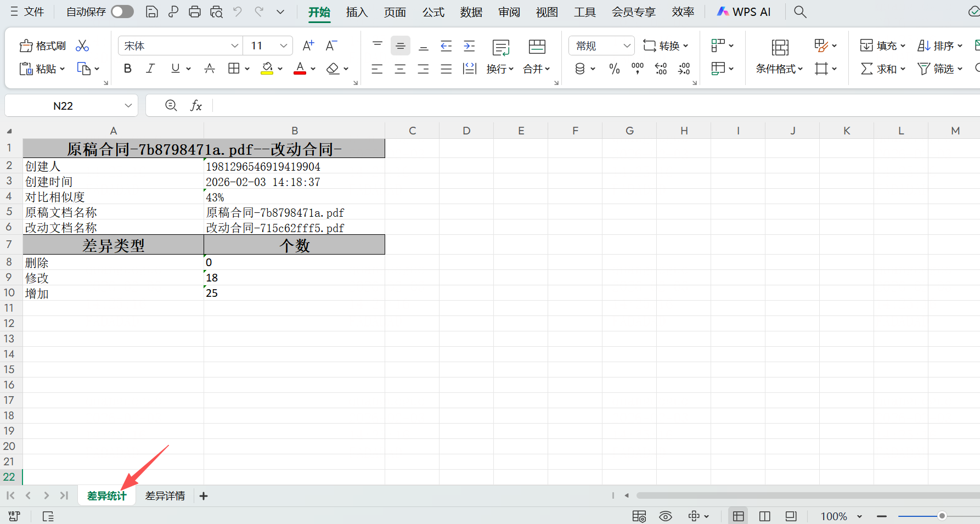Switch to the Formulas (公式) tab
Screen dimensions: 980x524
coord(433,12)
